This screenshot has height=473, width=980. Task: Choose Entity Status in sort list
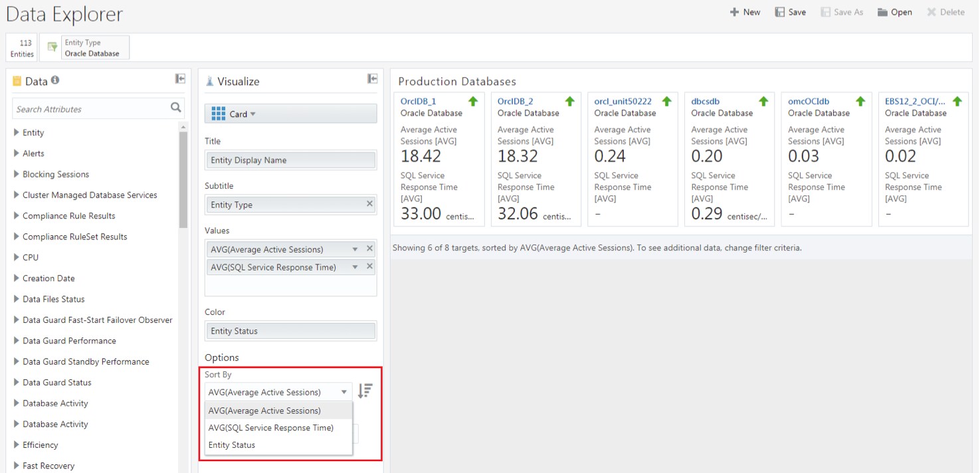coord(232,445)
